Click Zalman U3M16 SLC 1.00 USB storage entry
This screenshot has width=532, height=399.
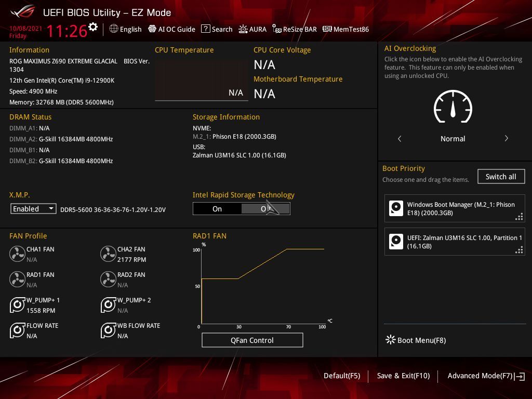239,155
